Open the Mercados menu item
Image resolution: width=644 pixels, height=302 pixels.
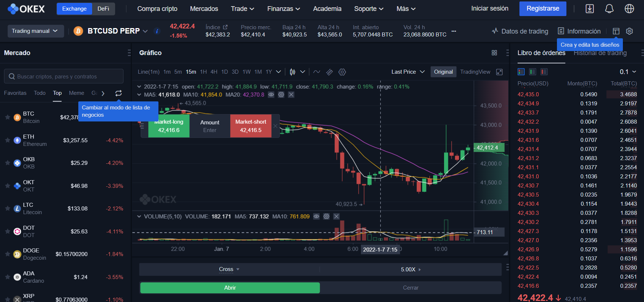204,9
